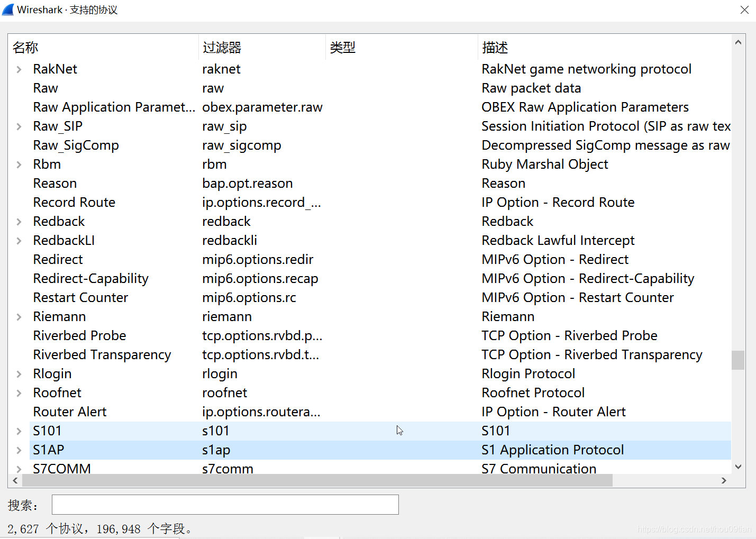The image size is (756, 539).
Task: Click the filter cell obex.parameter.raw
Action: click(262, 107)
